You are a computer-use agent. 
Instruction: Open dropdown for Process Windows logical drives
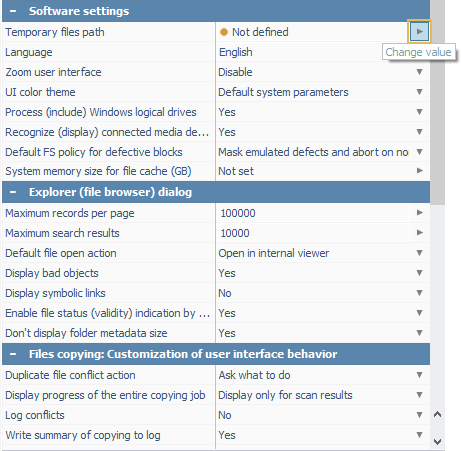[420, 112]
